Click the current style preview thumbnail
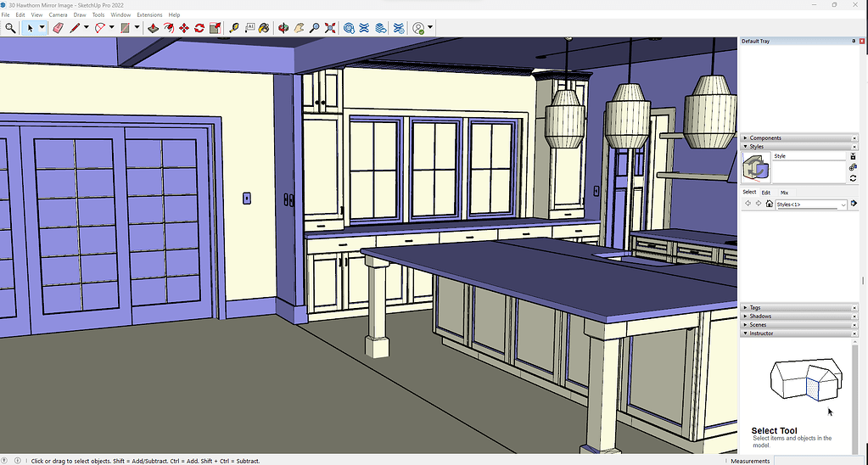 tap(755, 169)
